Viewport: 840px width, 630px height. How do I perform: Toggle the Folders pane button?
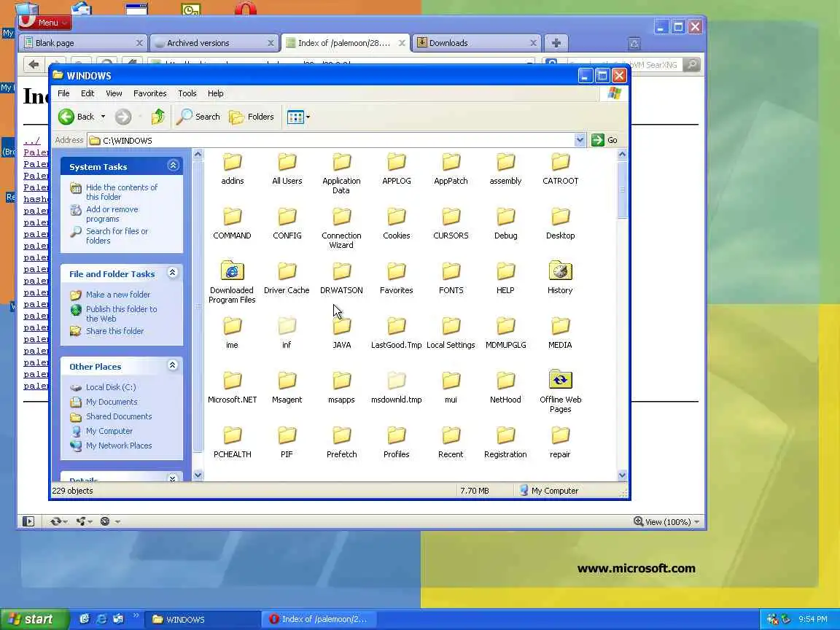(252, 116)
